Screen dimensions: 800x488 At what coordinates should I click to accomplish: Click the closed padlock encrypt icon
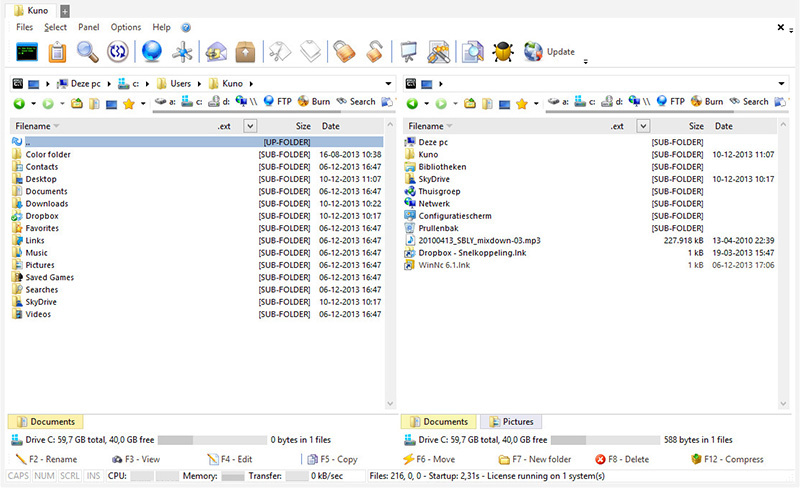coord(344,52)
